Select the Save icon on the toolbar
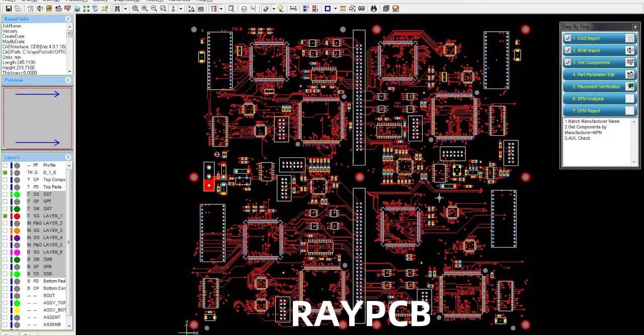This screenshot has height=335, width=644. coord(9,8)
